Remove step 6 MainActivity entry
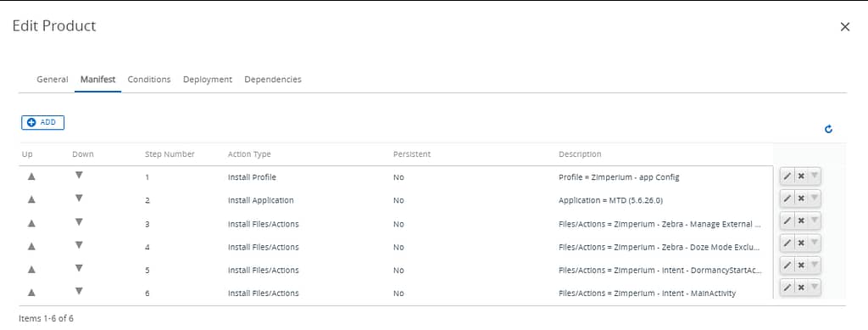868x330 pixels. [801, 287]
